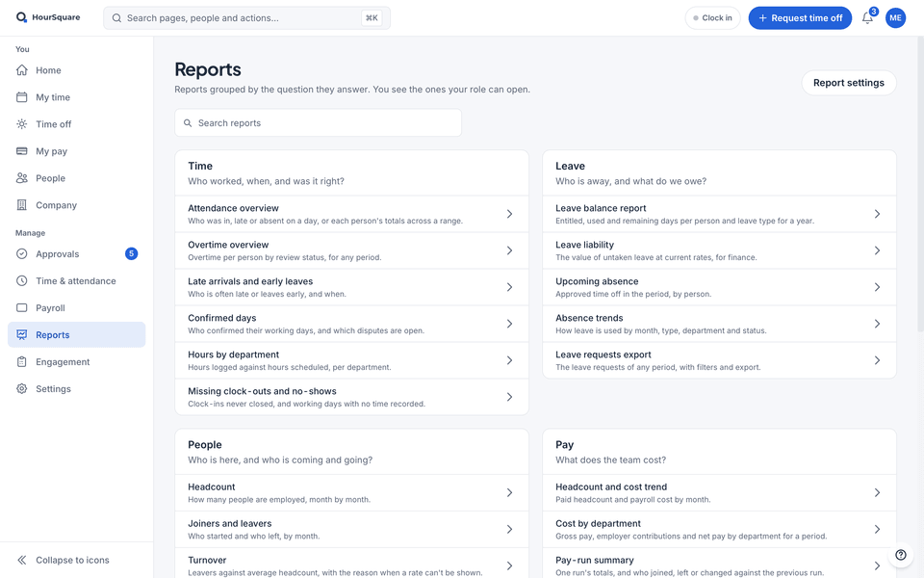Click the Approvals count badge showing 5
Image resolution: width=924 pixels, height=578 pixels.
tap(132, 253)
